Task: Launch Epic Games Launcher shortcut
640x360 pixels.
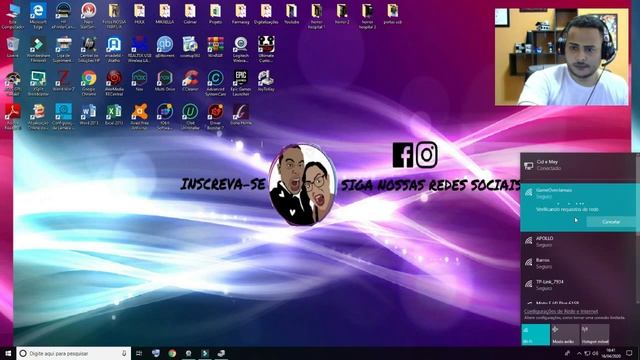Action: coord(241,83)
